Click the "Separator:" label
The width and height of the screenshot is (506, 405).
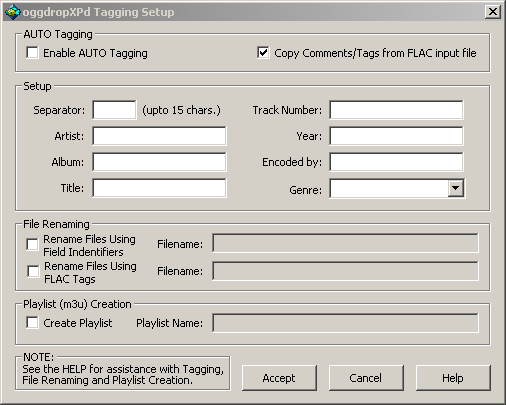pos(59,110)
